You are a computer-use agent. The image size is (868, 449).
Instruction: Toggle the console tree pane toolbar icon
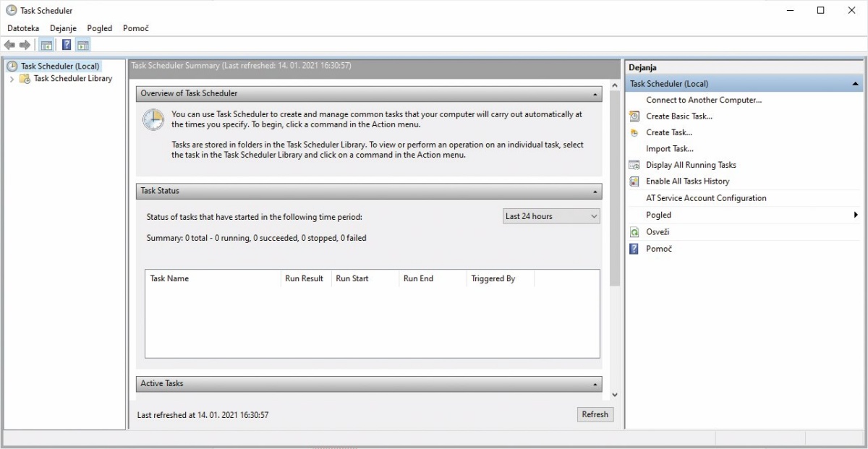(x=46, y=45)
